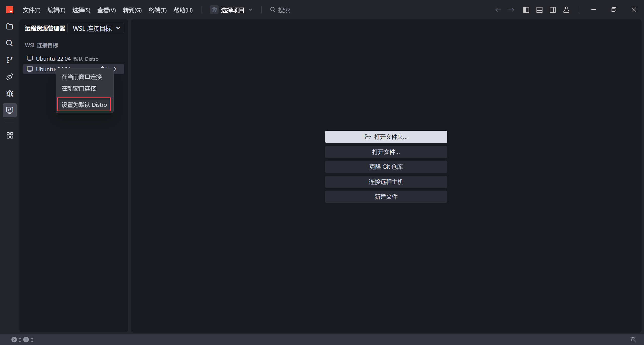This screenshot has height=345, width=644.
Task: Open the extensions grid icon
Action: [10, 135]
